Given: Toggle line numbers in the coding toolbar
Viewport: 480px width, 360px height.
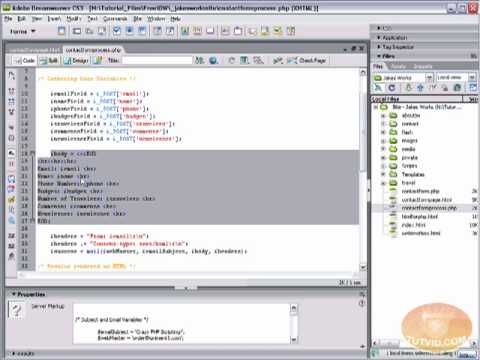Looking at the screenshot, I should click(11, 153).
